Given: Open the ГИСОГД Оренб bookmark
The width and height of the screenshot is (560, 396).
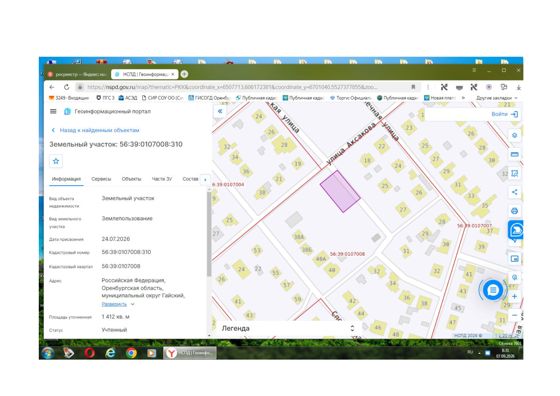Looking at the screenshot, I should click(209, 98).
